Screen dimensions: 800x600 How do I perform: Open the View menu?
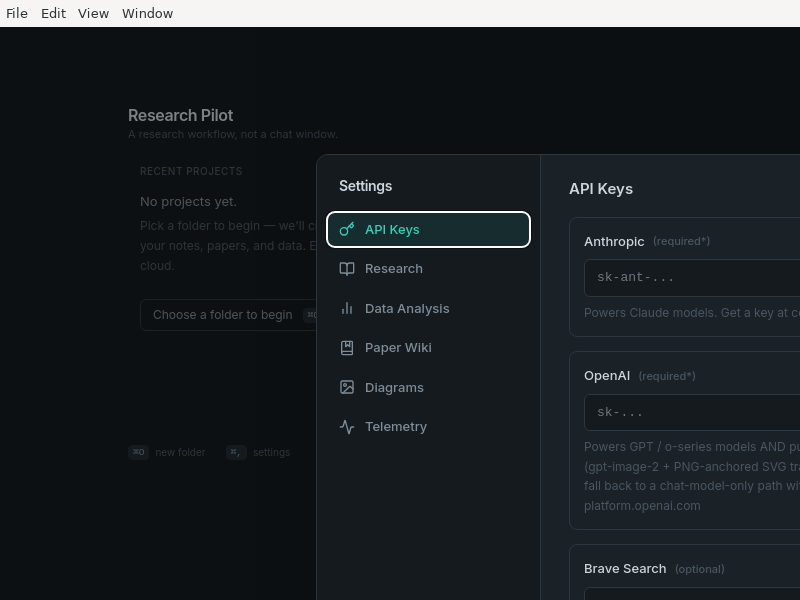(93, 13)
